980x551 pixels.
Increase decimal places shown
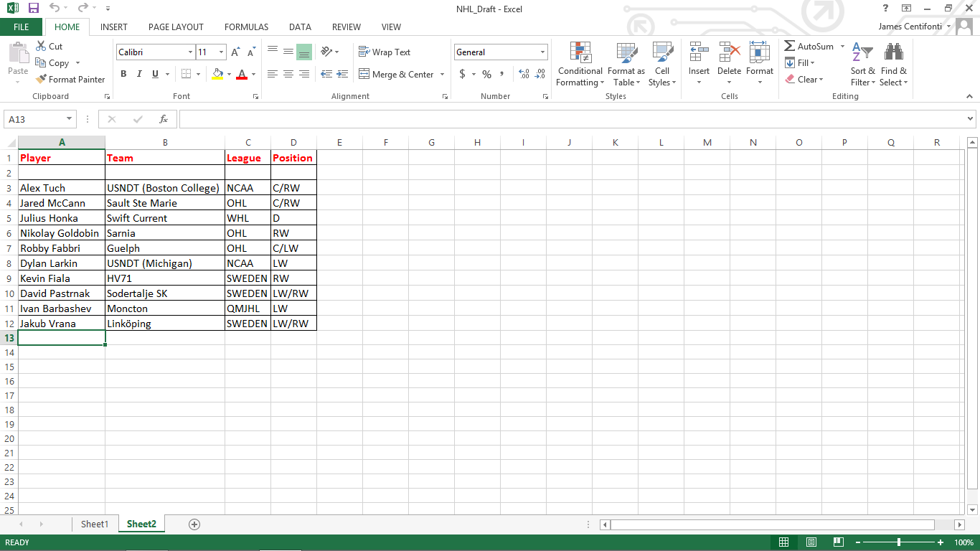click(x=523, y=74)
